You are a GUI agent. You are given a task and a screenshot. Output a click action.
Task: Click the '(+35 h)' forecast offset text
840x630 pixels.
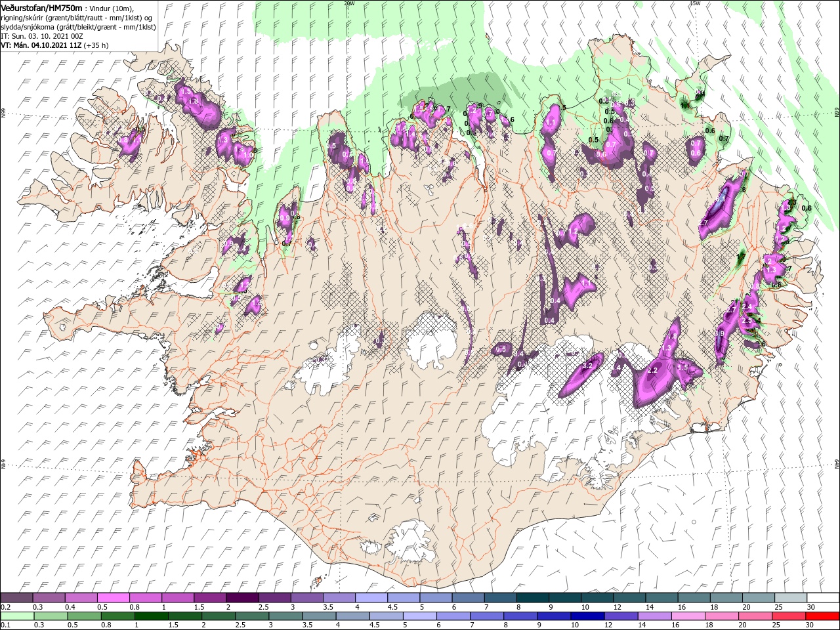[96, 45]
